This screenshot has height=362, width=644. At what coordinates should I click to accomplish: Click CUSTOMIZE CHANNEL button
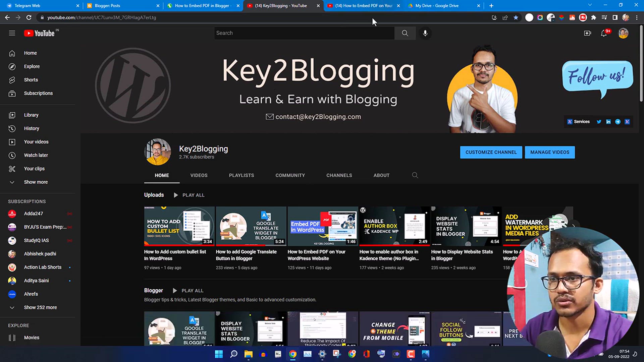click(x=491, y=152)
